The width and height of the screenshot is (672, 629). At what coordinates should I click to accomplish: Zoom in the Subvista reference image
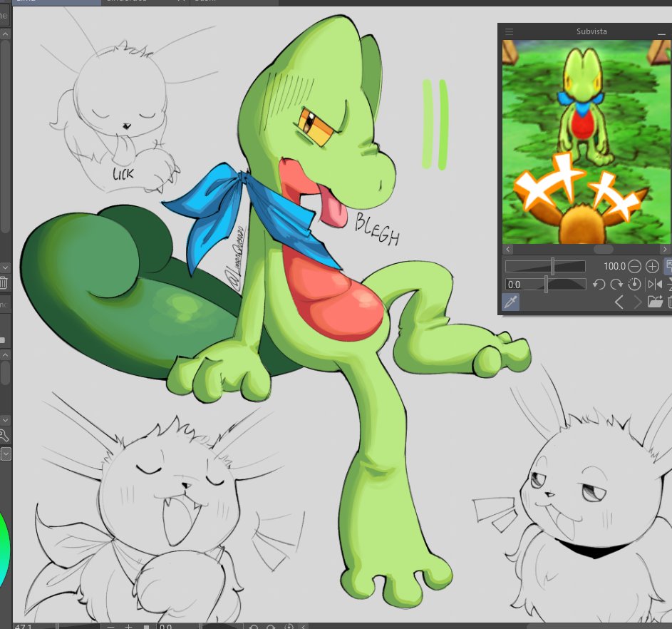[x=652, y=266]
